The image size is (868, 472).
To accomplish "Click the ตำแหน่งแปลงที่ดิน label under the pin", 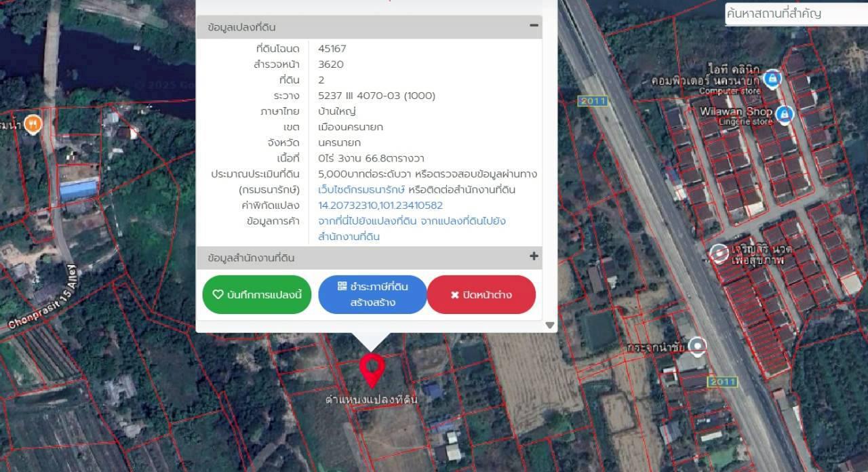I will (x=371, y=400).
